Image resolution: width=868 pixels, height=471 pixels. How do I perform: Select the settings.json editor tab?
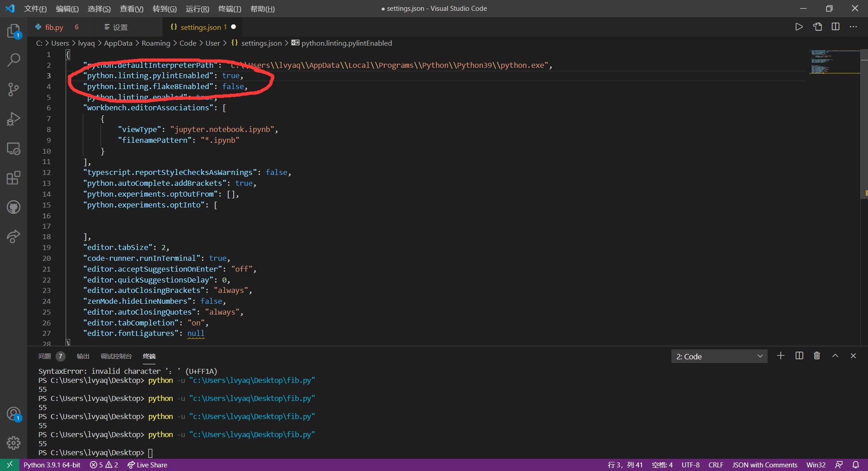(203, 27)
